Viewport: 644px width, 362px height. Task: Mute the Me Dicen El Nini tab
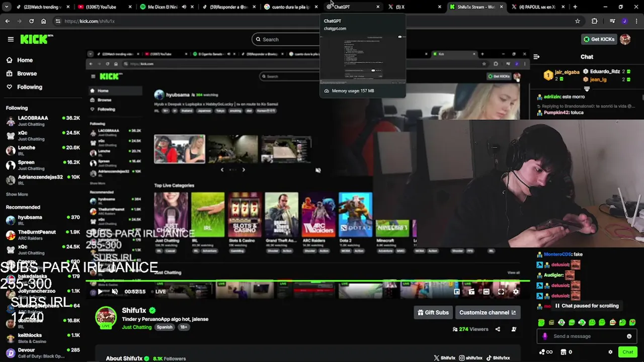pyautogui.click(x=184, y=7)
